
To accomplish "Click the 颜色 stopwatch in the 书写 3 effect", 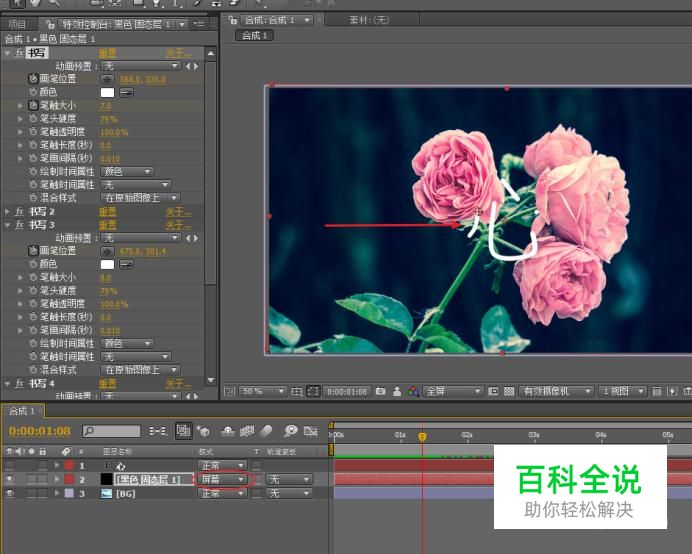I will click(x=33, y=264).
